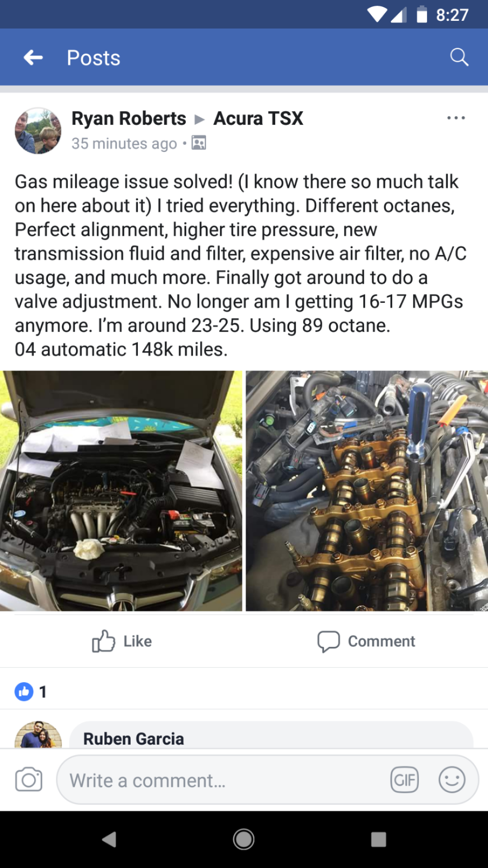
Task: Tap the Android home button
Action: point(244,840)
